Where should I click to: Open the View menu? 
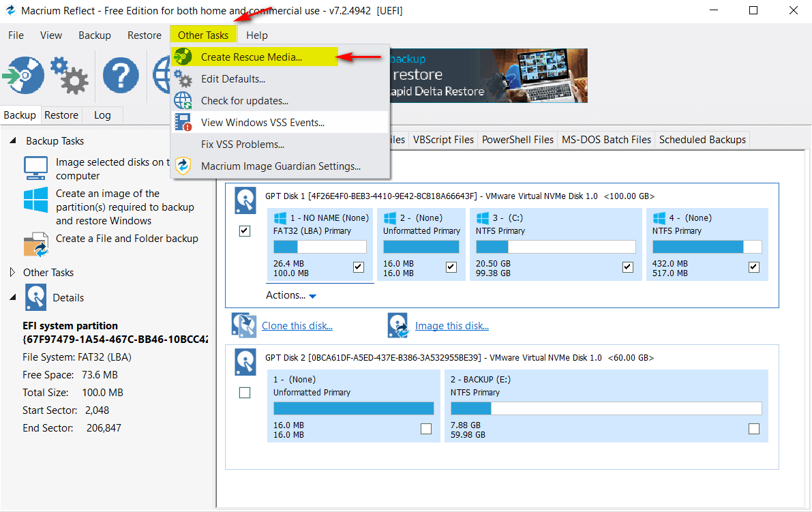click(51, 35)
